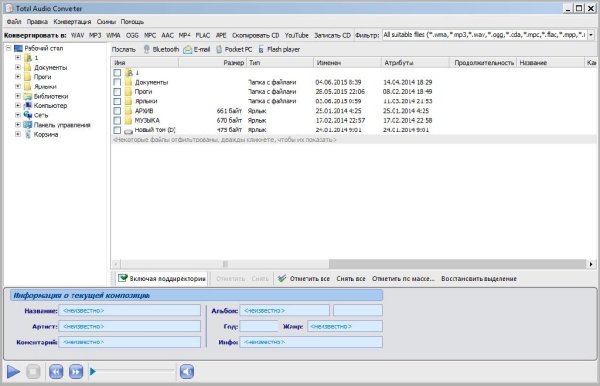Screen dimensions: 600x386
Task: Check the МУЗЫКА row checkbox
Action: click(x=117, y=121)
